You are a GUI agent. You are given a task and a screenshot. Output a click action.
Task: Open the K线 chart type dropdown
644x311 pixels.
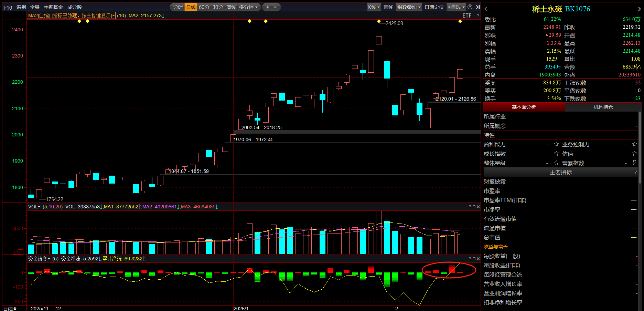click(374, 7)
